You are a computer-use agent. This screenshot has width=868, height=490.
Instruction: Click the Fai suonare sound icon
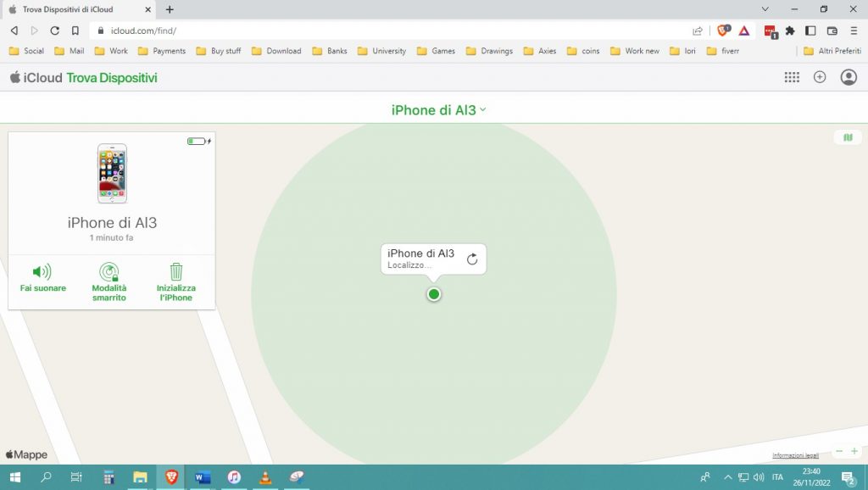42,272
